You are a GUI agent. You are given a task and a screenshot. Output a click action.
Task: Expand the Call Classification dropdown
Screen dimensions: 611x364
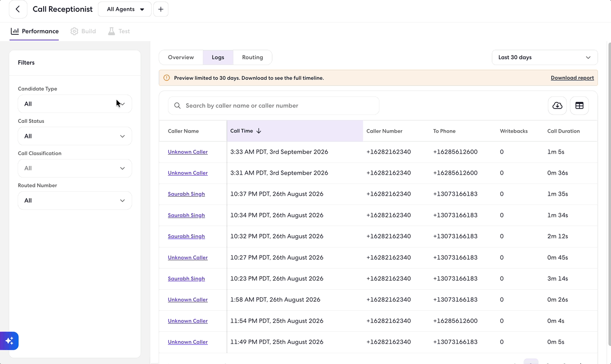(75, 168)
